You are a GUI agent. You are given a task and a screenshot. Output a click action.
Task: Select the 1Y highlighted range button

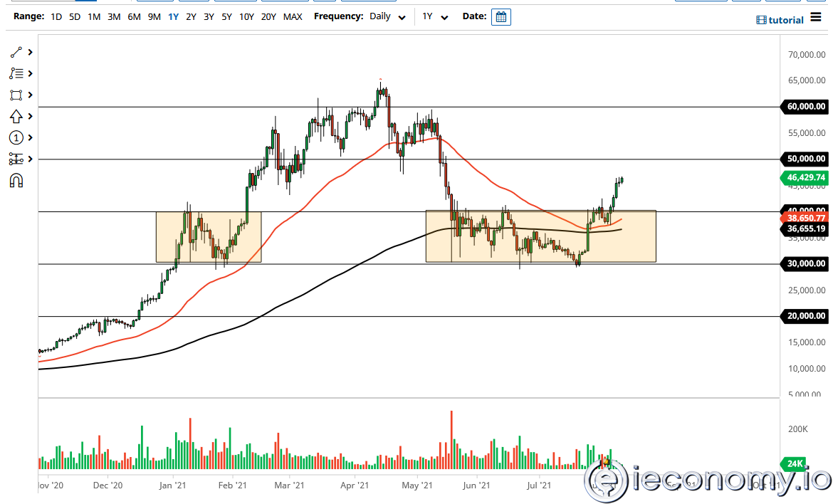(x=173, y=16)
